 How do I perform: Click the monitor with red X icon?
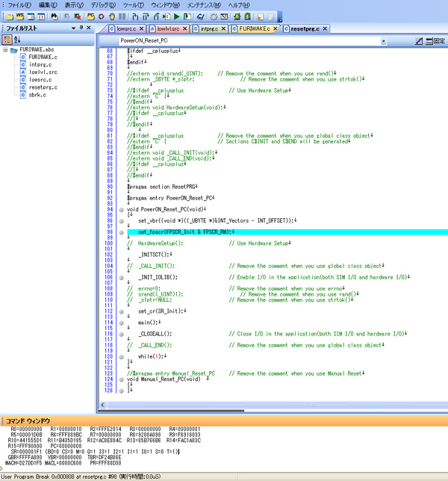(x=78, y=16)
